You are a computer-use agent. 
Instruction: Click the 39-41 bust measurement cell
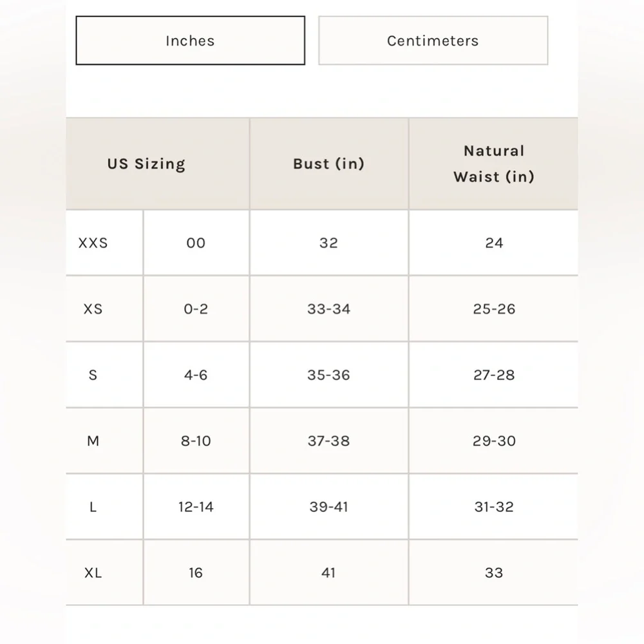[328, 507]
